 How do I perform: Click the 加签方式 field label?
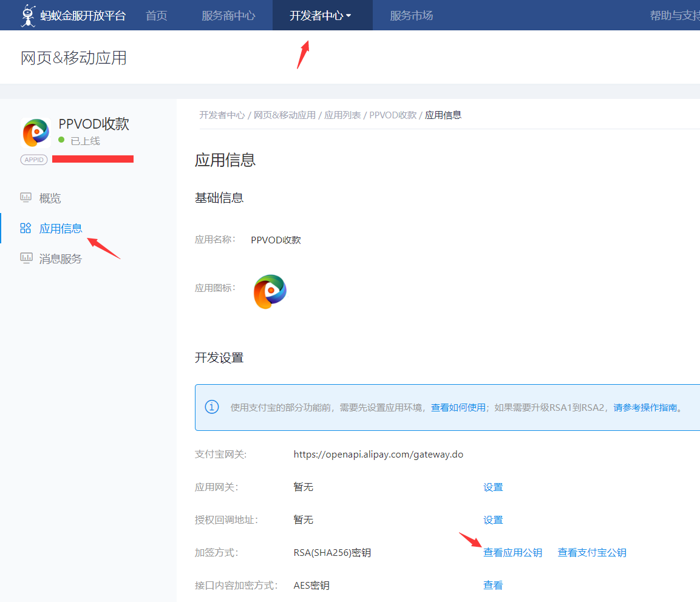[216, 552]
